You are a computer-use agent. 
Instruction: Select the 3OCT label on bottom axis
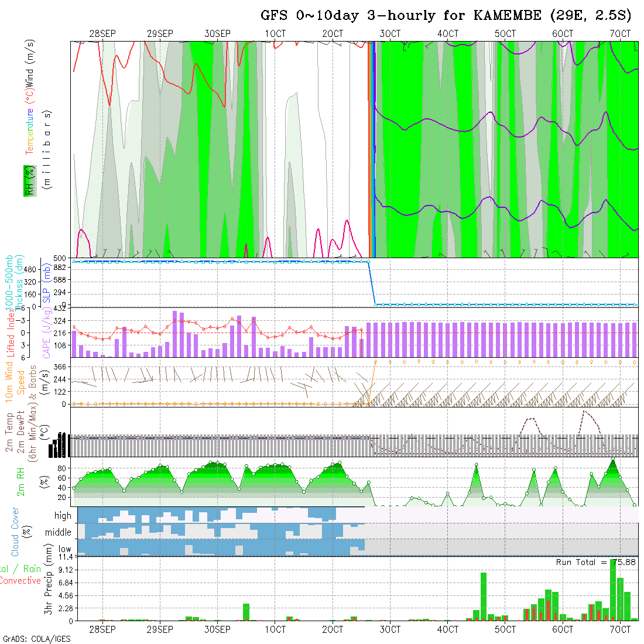pos(390,629)
